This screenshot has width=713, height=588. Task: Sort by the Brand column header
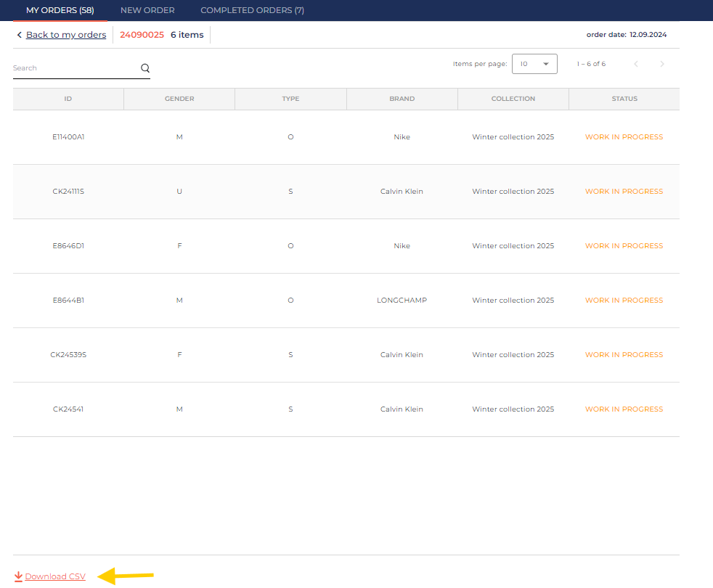pyautogui.click(x=402, y=99)
